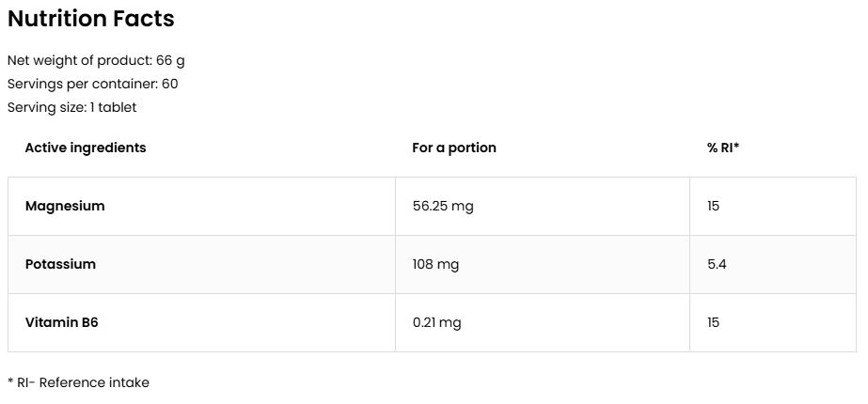Click the 56.25 mg magnesium value

(443, 206)
